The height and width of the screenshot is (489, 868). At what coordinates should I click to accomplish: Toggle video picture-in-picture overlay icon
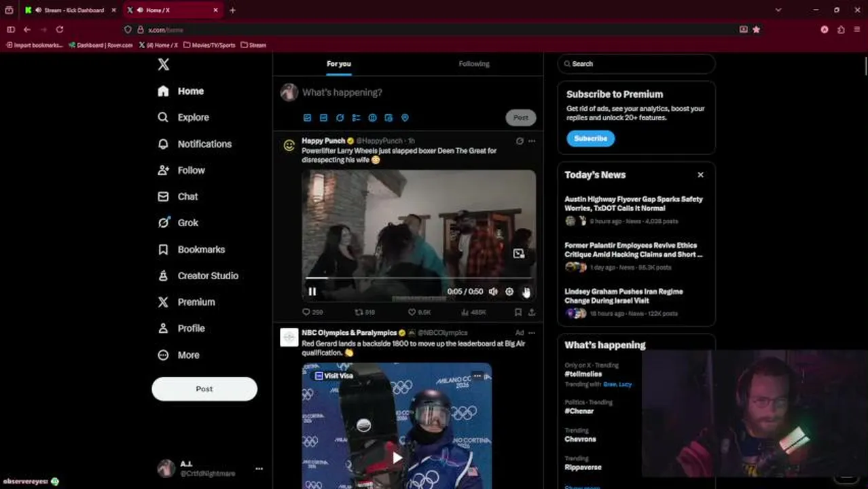519,253
